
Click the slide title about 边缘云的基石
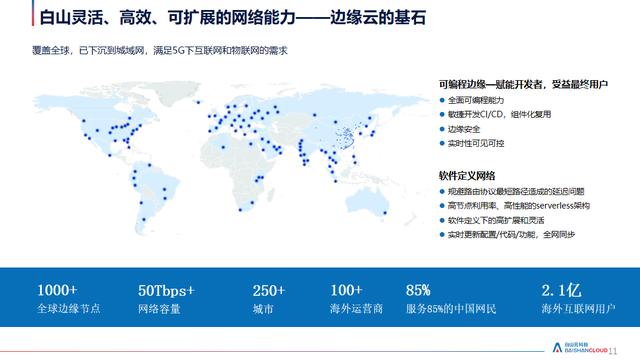coord(233,18)
